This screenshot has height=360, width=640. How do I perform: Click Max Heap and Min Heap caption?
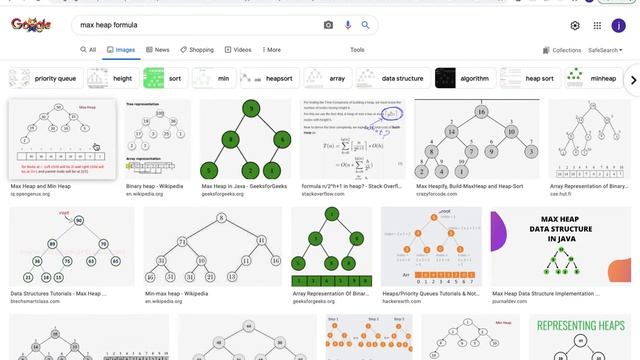[40, 186]
